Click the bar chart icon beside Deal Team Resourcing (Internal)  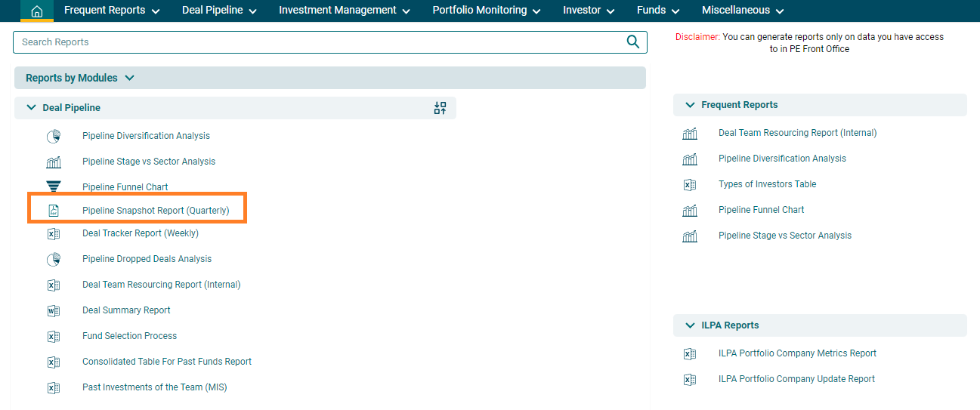coord(689,134)
